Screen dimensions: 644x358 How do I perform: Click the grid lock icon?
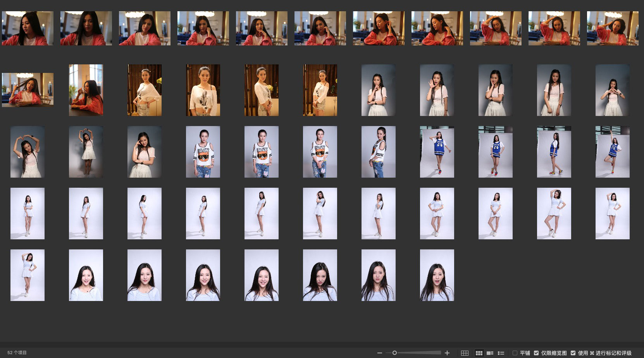tap(465, 353)
